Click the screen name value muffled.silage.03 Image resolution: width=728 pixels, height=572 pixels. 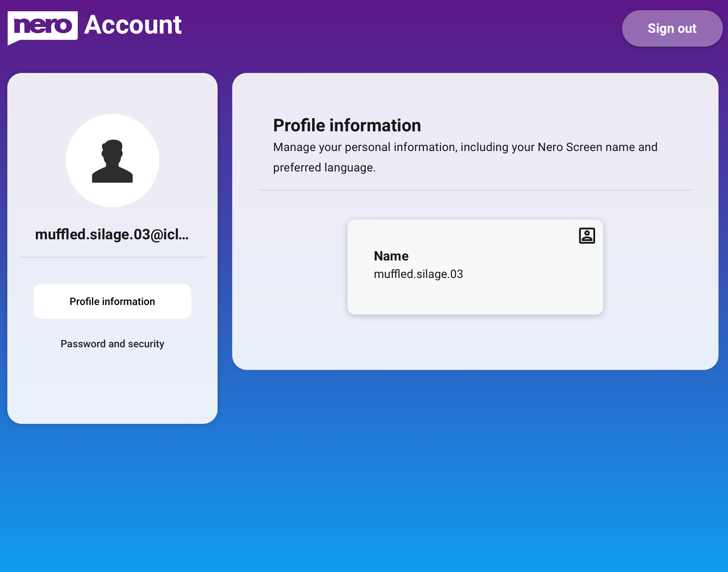tap(418, 274)
